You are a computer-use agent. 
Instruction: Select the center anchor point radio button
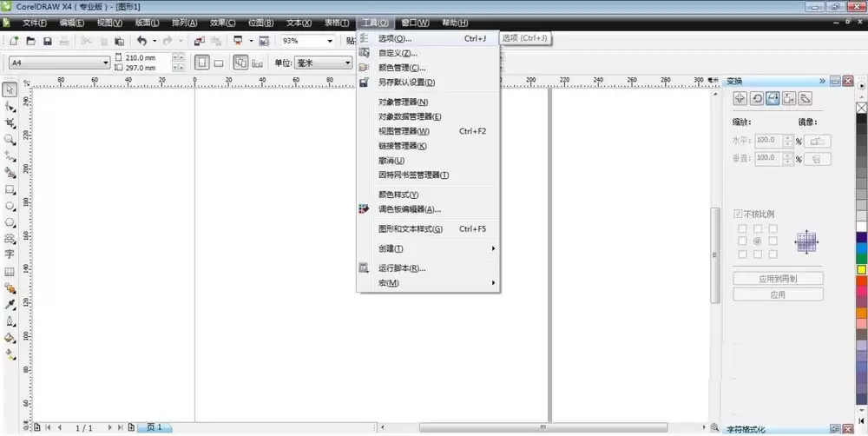tap(758, 241)
